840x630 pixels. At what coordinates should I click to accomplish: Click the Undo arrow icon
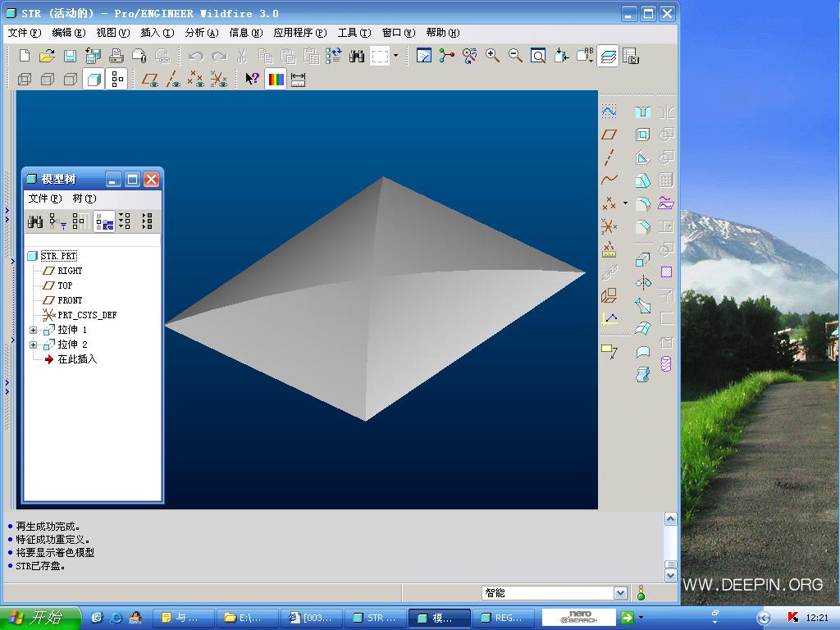click(196, 56)
